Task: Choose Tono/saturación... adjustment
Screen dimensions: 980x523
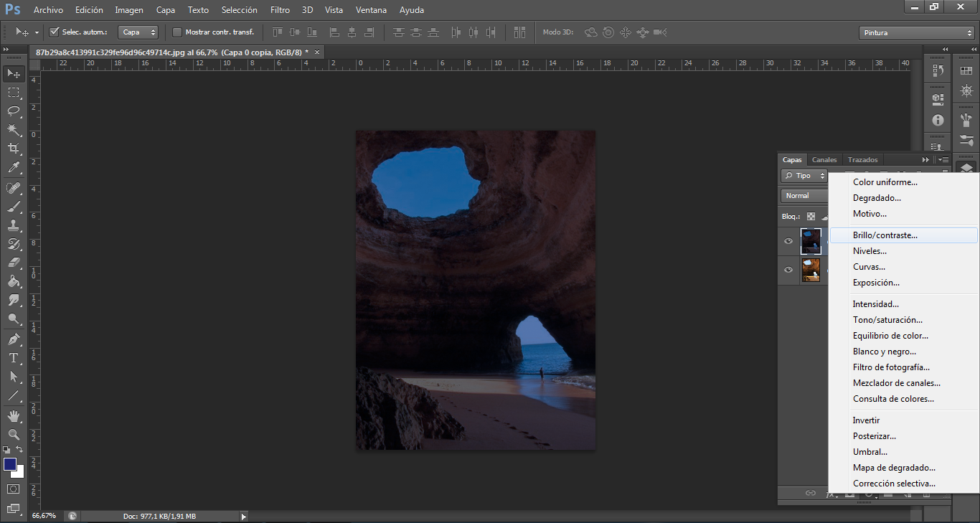Action: [904, 320]
